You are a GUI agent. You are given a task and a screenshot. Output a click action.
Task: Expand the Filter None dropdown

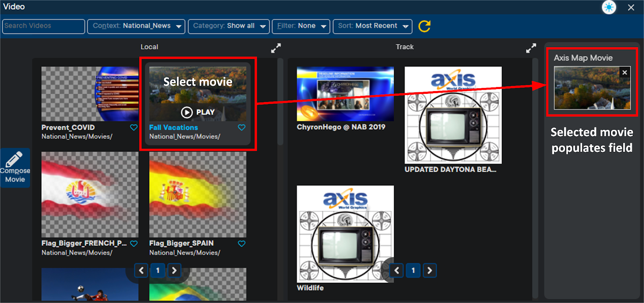pyautogui.click(x=301, y=26)
